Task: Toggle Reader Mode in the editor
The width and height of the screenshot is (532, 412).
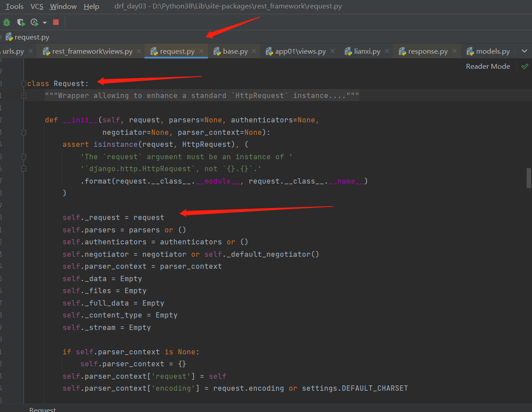Action: tap(488, 66)
